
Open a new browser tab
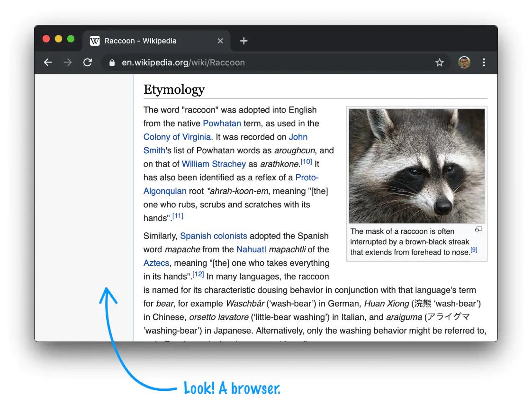[243, 41]
